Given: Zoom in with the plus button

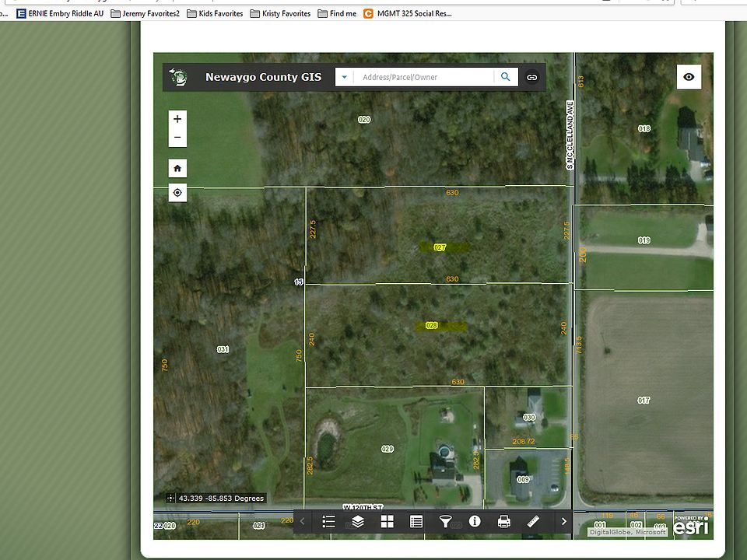Looking at the screenshot, I should pyautogui.click(x=177, y=119).
